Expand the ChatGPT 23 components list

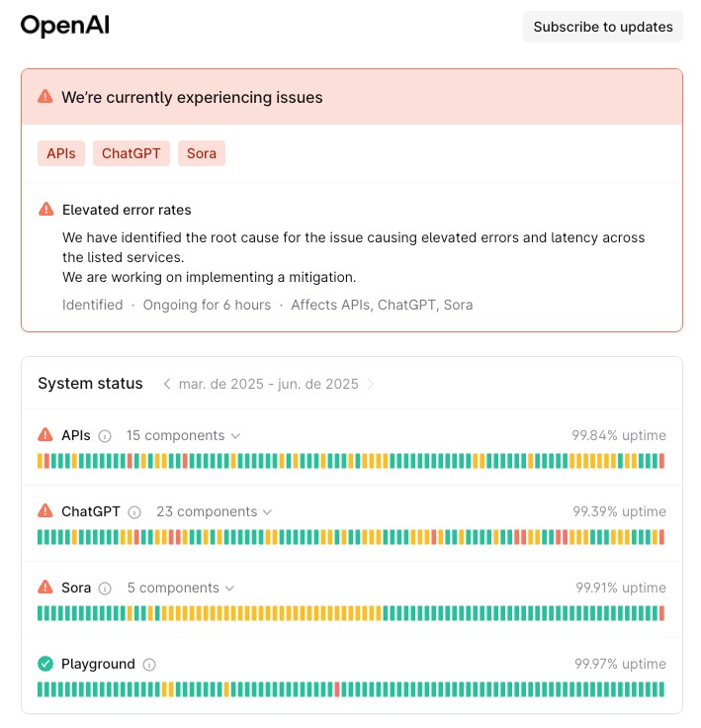pos(214,511)
